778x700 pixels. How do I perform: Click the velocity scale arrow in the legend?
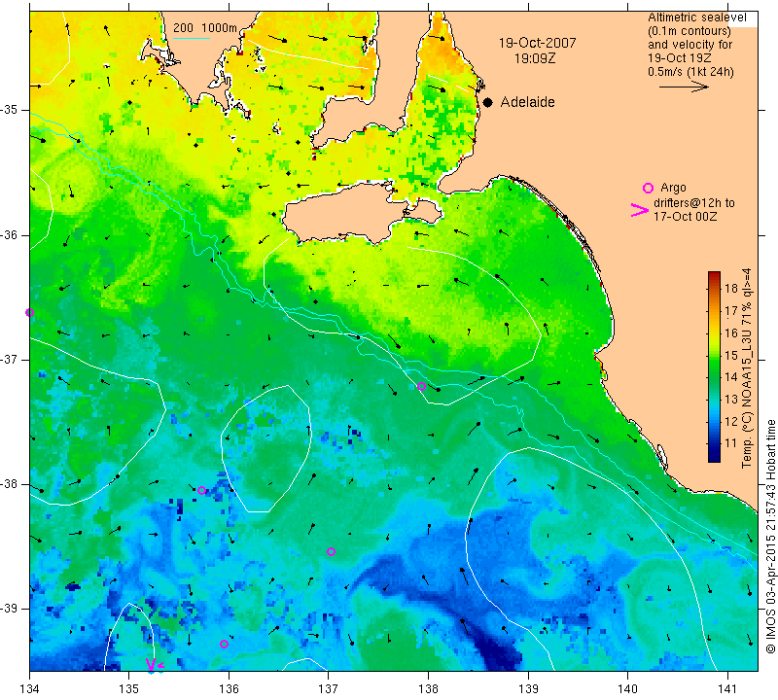[x=684, y=87]
